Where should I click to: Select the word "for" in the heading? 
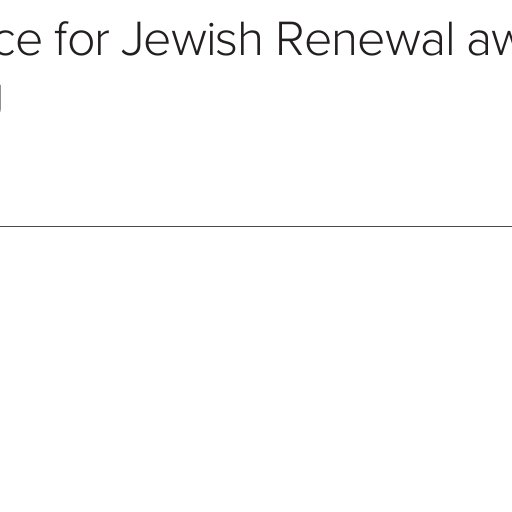[81, 39]
